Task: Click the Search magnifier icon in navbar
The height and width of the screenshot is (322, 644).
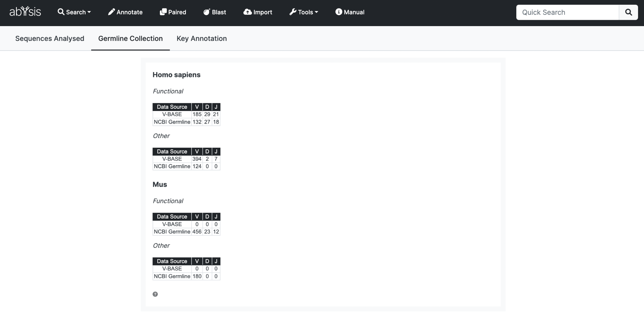Action: click(61, 12)
